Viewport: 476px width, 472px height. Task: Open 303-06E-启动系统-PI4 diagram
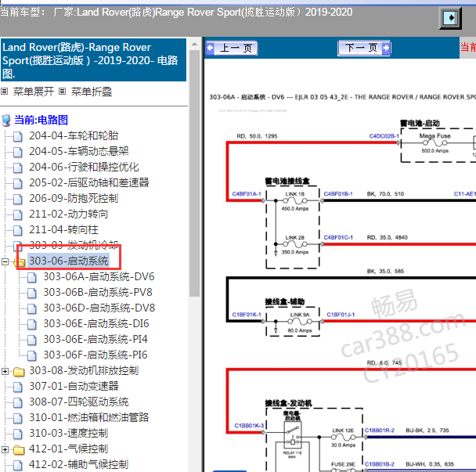click(96, 340)
